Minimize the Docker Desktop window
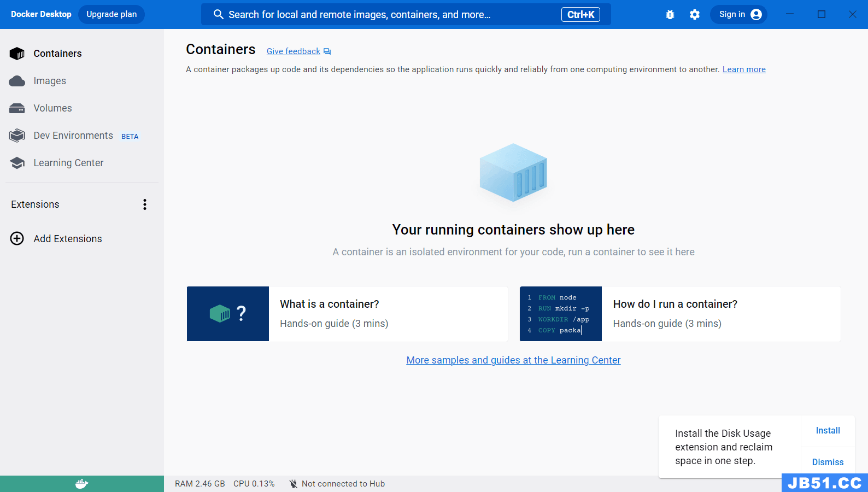This screenshot has height=492, width=868. (790, 14)
